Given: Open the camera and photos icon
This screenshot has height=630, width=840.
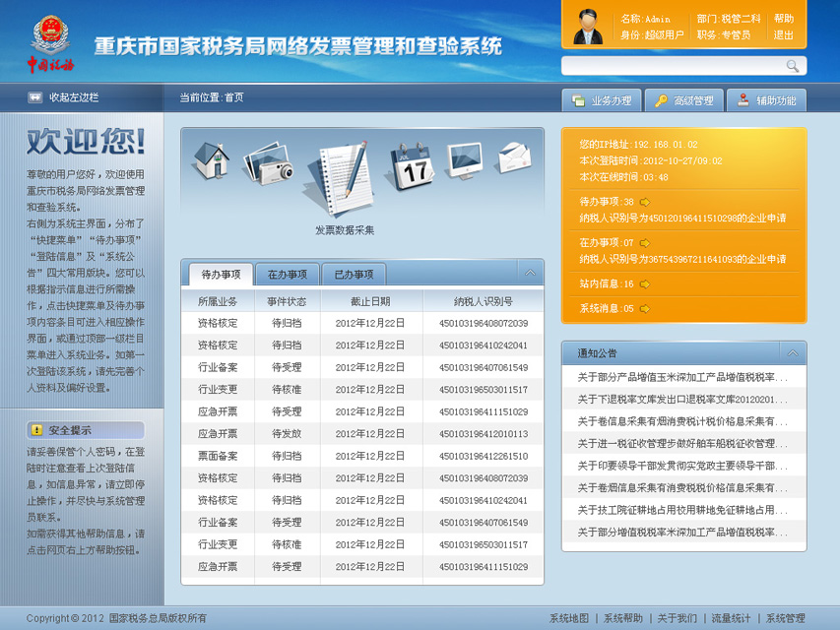Looking at the screenshot, I should coord(269,162).
